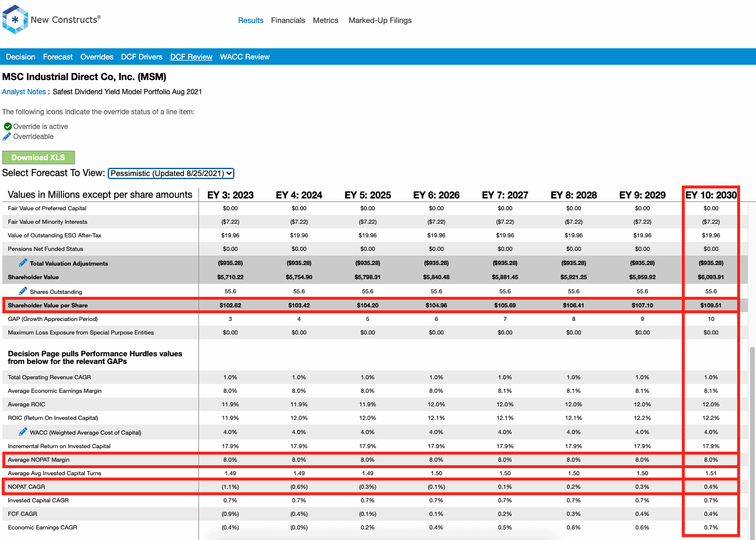The height and width of the screenshot is (540, 756).
Task: Switch to the DCF Drivers tab
Action: point(142,57)
